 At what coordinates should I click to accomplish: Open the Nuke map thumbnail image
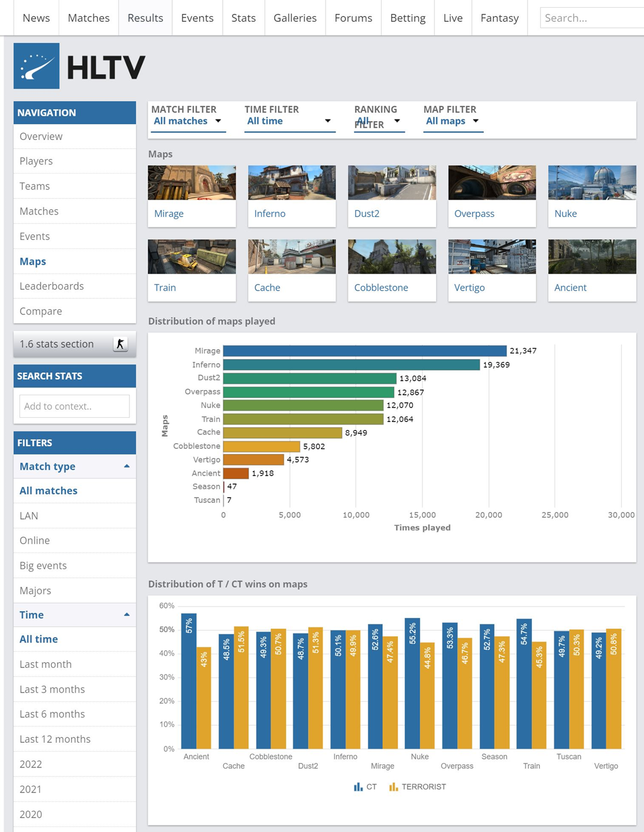pos(592,183)
